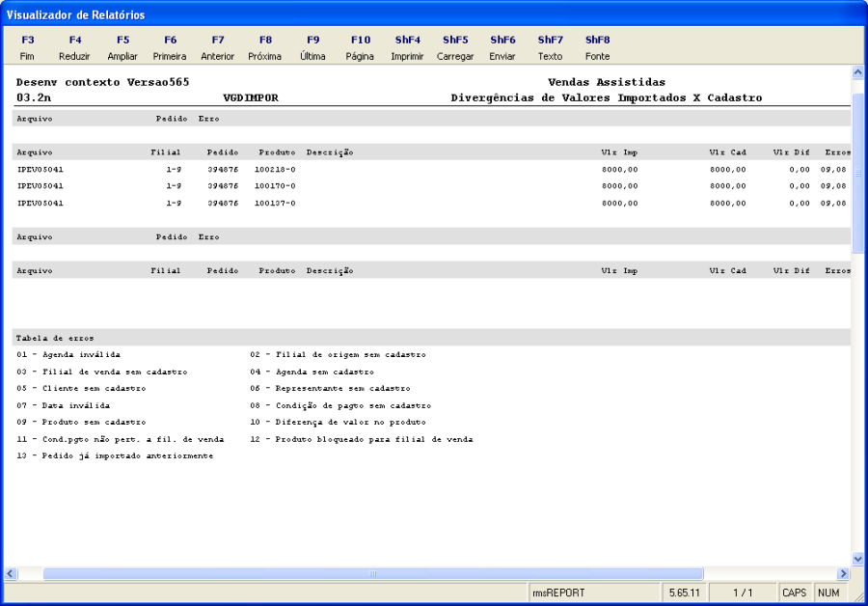868x606 pixels.
Task: Jump to last page with F9 Última
Action: (312, 47)
